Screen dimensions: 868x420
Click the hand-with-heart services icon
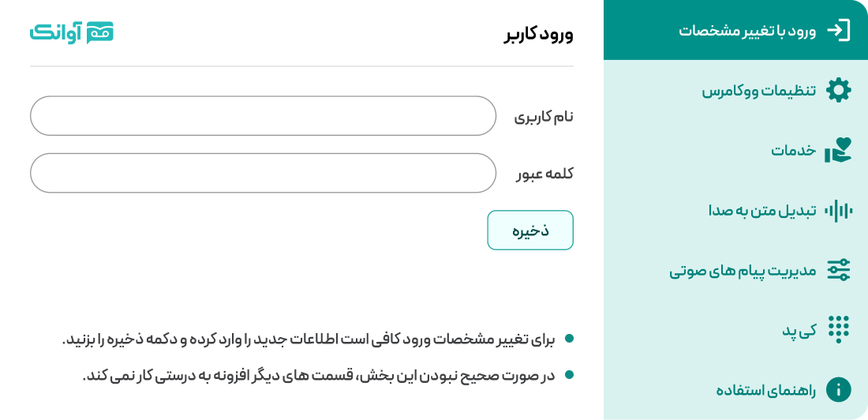pos(838,150)
